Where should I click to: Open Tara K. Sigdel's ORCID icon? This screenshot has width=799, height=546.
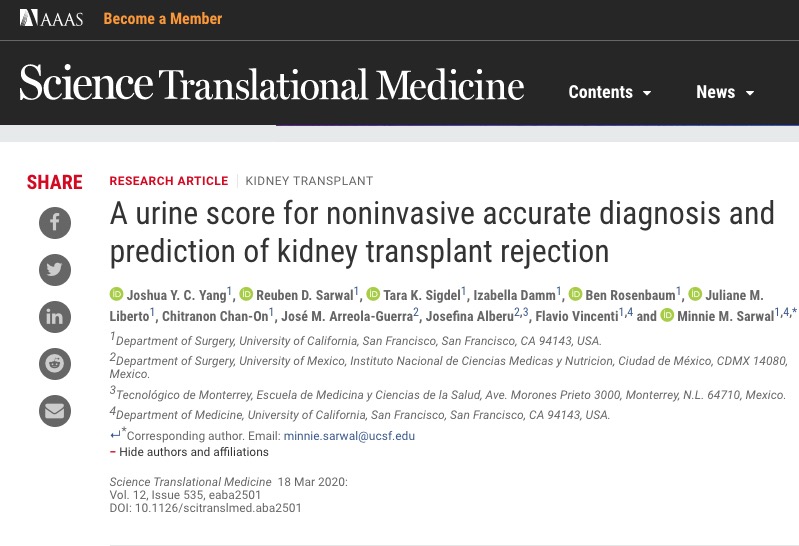374,294
